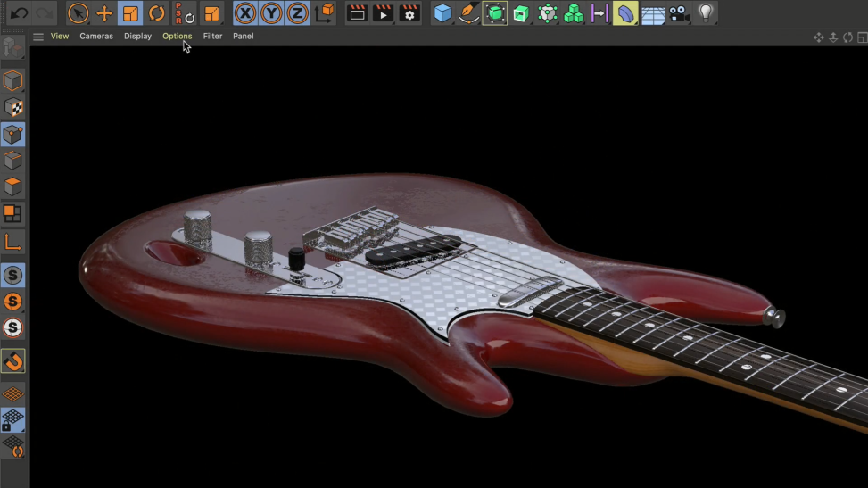Add a Cube primitive object
The image size is (868, 488).
click(442, 13)
